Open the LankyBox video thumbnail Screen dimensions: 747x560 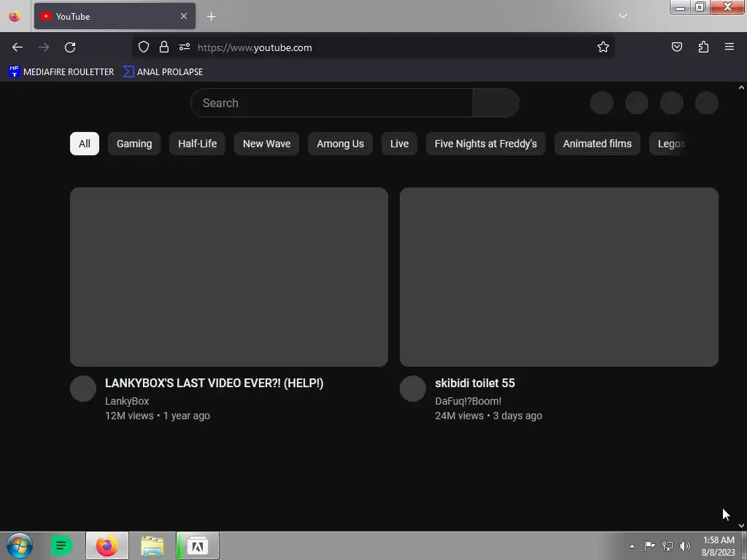tap(228, 276)
